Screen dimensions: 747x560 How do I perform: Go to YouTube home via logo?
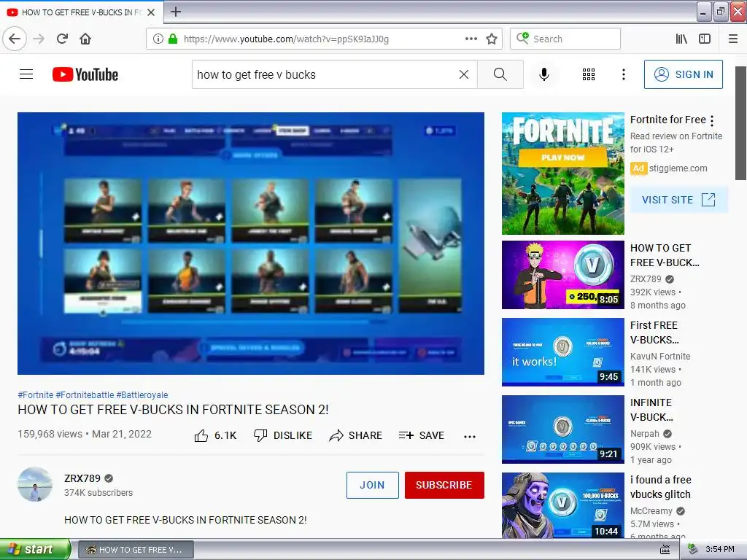click(x=85, y=74)
